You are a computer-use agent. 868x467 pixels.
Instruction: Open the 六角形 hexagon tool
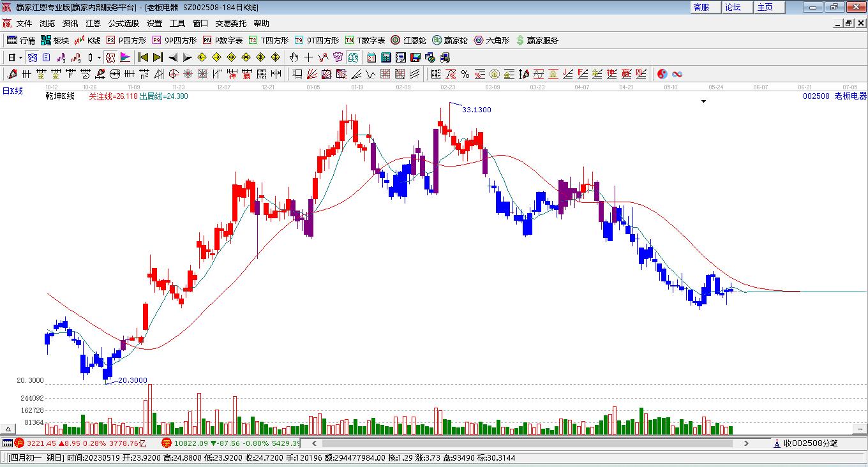[x=491, y=40]
